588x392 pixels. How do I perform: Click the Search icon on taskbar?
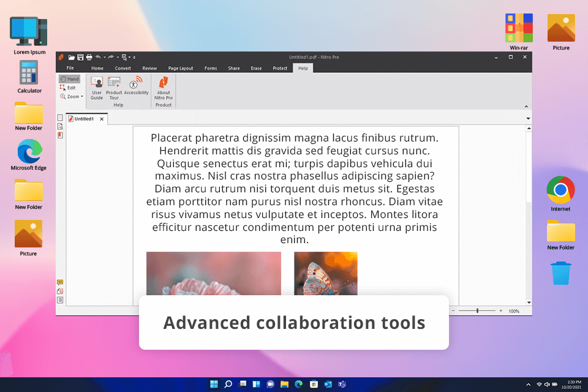click(228, 384)
